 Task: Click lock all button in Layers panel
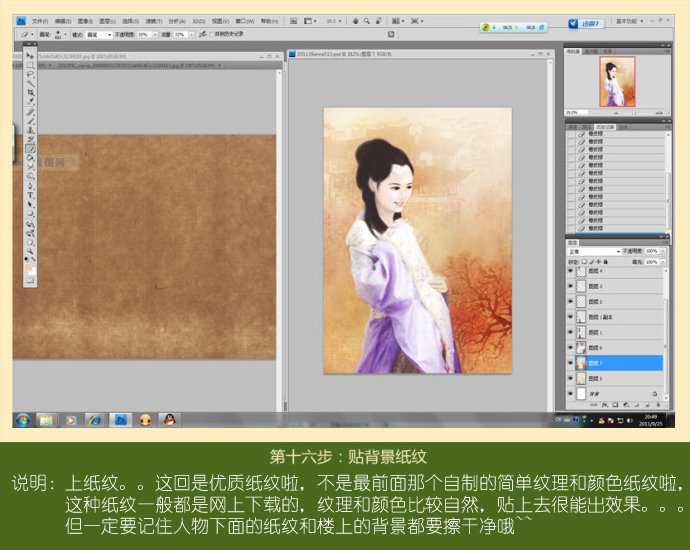point(606,262)
